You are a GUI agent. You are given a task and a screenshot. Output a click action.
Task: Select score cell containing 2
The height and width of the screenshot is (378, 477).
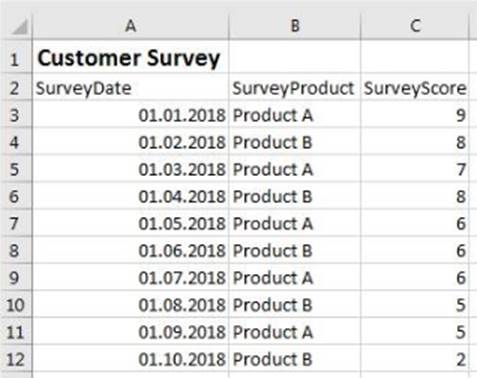415,359
